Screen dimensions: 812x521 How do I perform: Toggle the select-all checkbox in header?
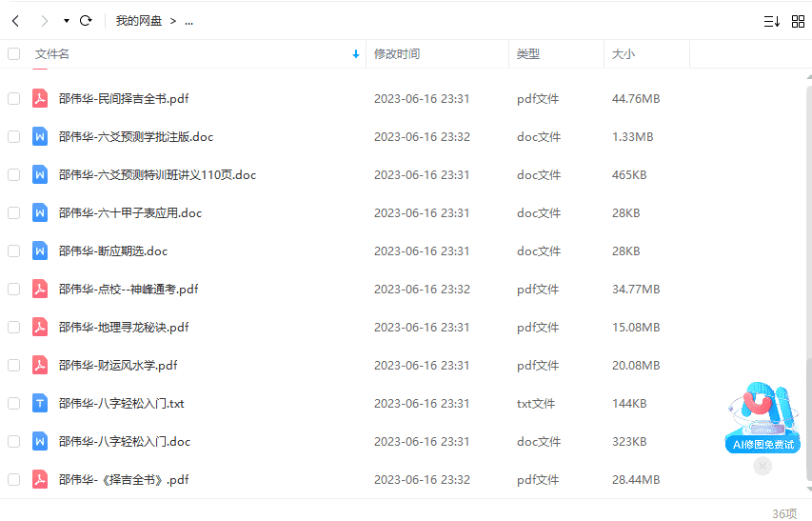(13, 54)
